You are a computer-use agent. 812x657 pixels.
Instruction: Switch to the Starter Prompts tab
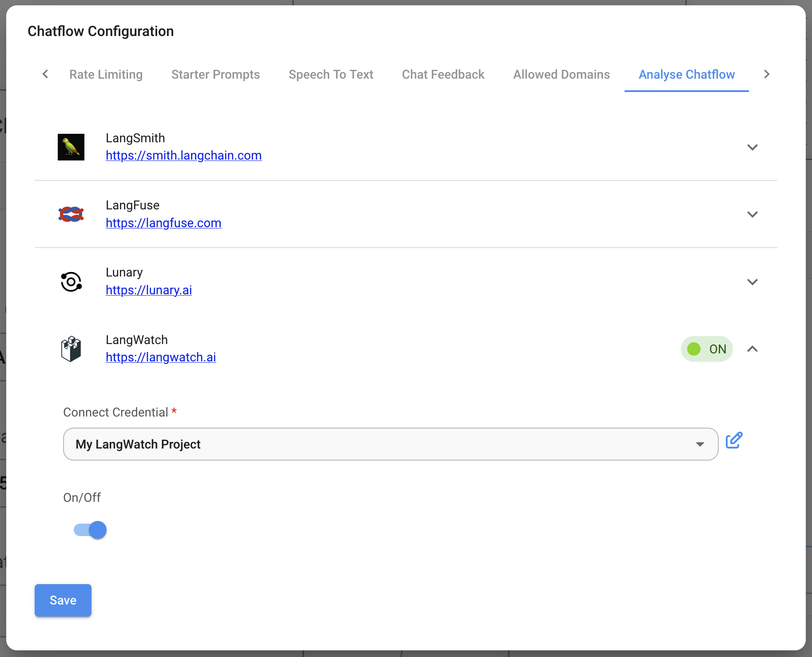coord(215,74)
